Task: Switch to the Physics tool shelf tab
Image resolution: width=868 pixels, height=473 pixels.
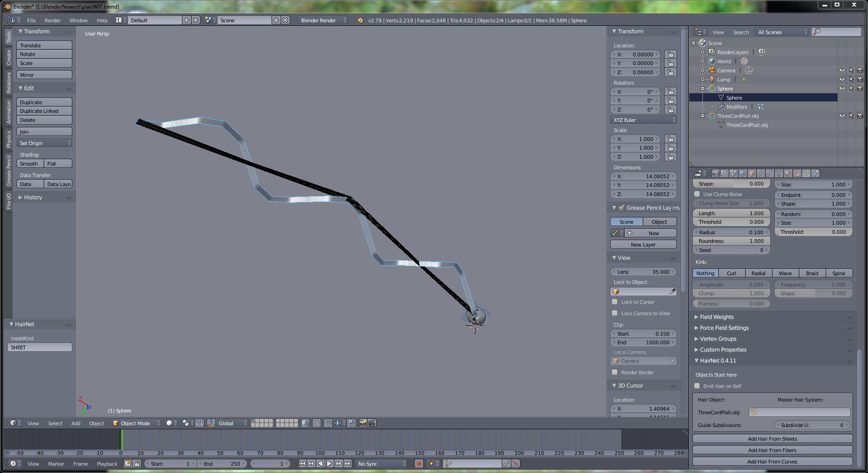Action: pos(9,139)
